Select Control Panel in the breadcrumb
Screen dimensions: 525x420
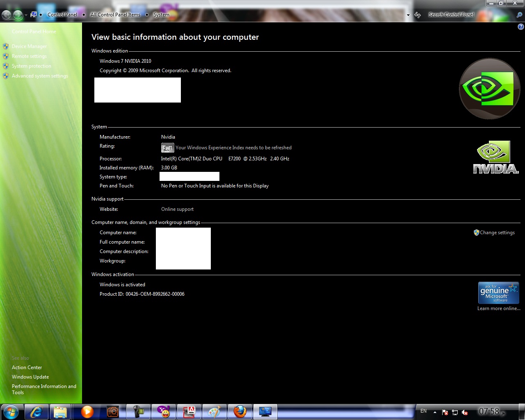pyautogui.click(x=62, y=14)
